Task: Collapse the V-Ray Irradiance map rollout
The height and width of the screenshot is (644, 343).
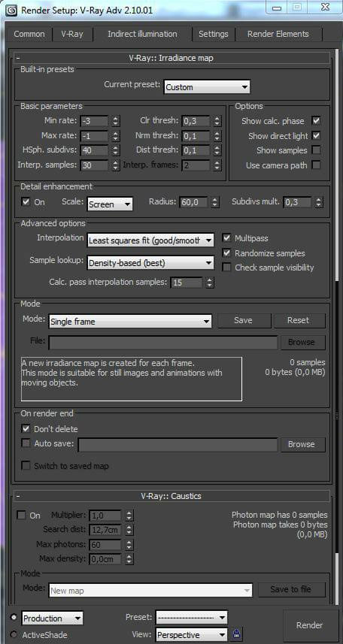Action: pos(19,59)
